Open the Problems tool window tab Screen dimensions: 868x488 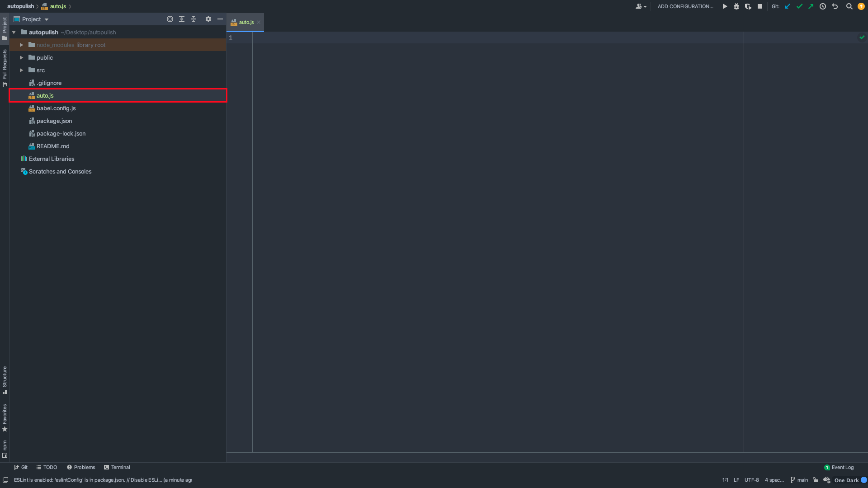(81, 467)
